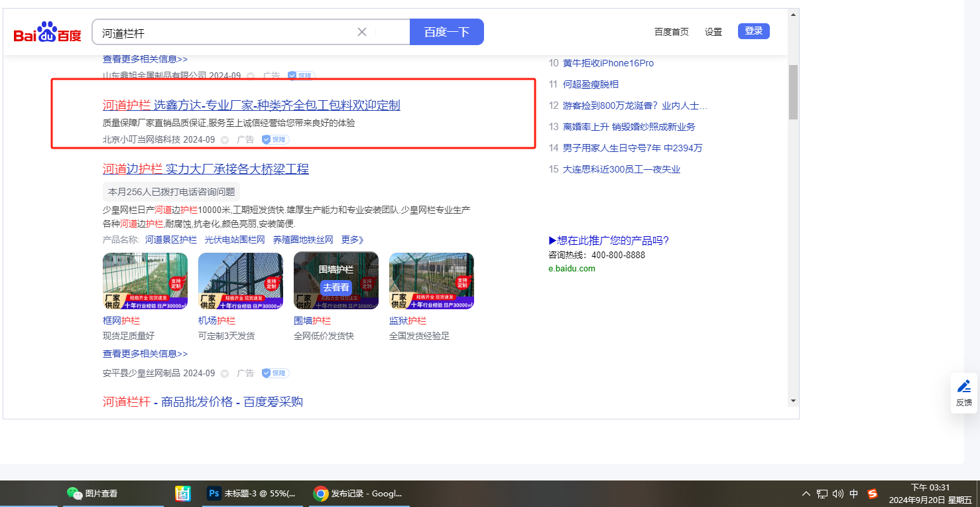Click the 反馈 feedback pencil icon

pyautogui.click(x=963, y=386)
